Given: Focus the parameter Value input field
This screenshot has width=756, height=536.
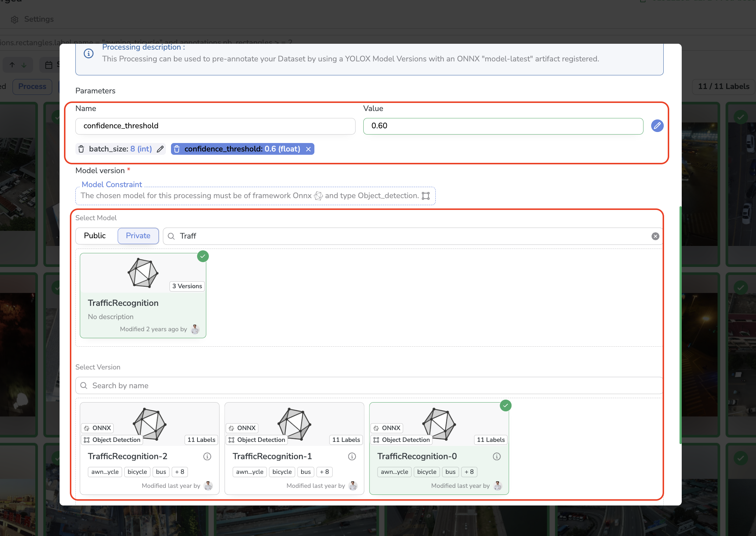Looking at the screenshot, I should [x=503, y=126].
